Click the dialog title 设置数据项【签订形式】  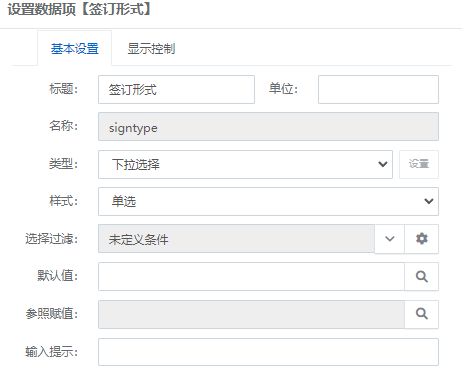[x=79, y=9]
